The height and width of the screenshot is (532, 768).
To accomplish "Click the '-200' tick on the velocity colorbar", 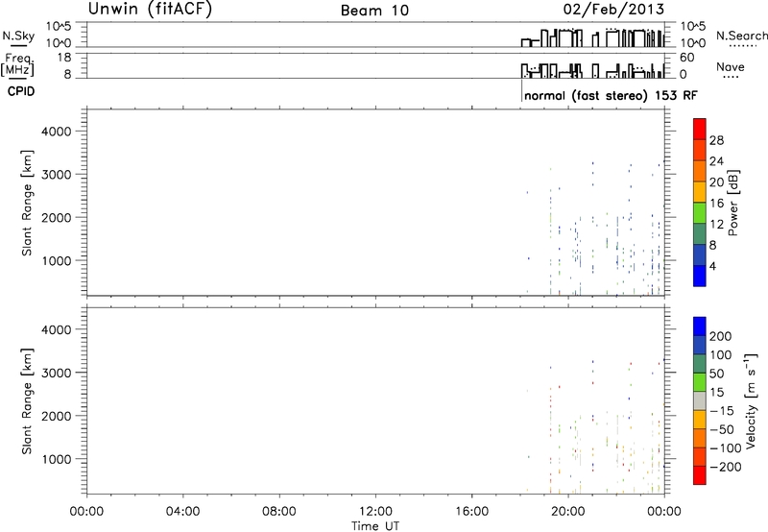I will tap(726, 467).
